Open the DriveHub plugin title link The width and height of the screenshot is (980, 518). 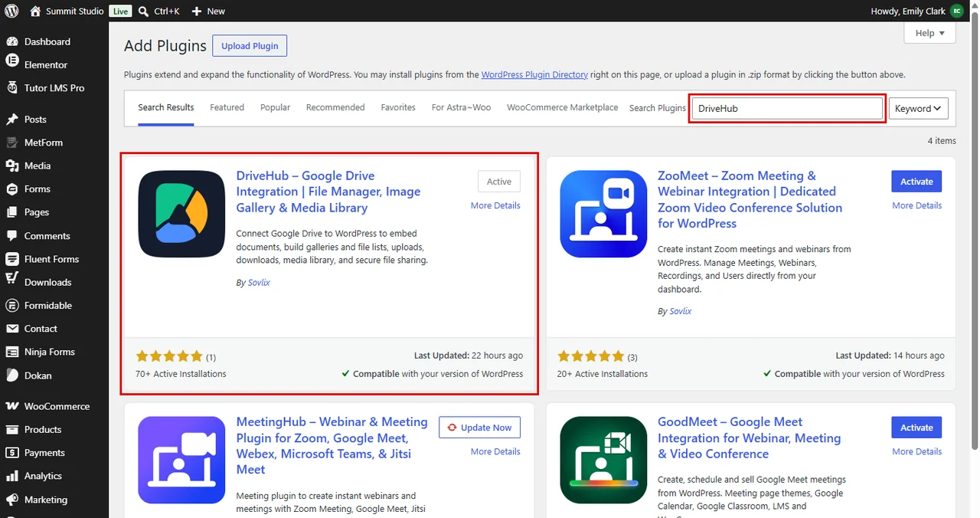328,192
